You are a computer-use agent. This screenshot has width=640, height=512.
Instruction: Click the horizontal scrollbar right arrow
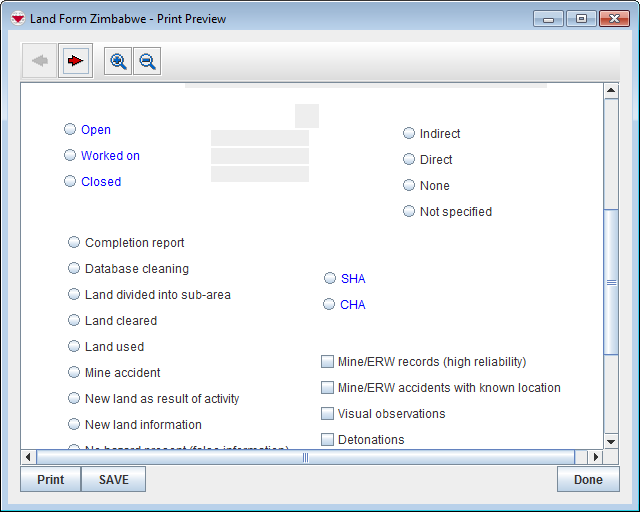[595, 457]
